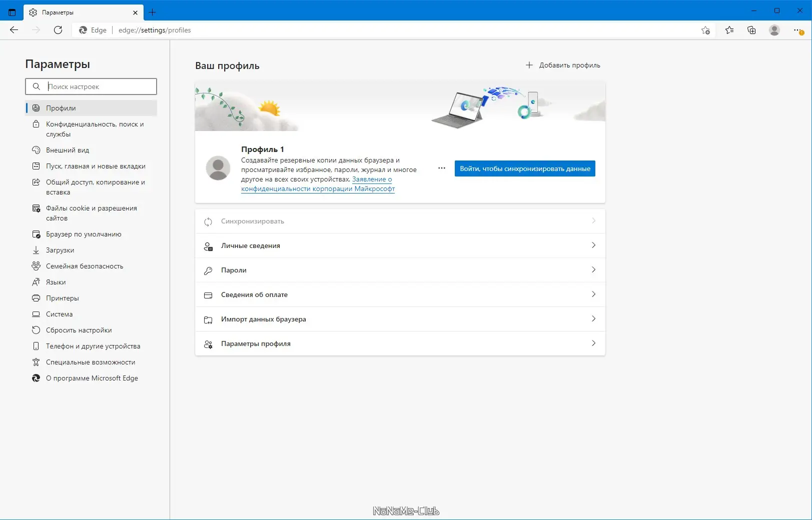Open the Синхронизировать row
Viewport: 812px width, 520px height.
coord(400,221)
